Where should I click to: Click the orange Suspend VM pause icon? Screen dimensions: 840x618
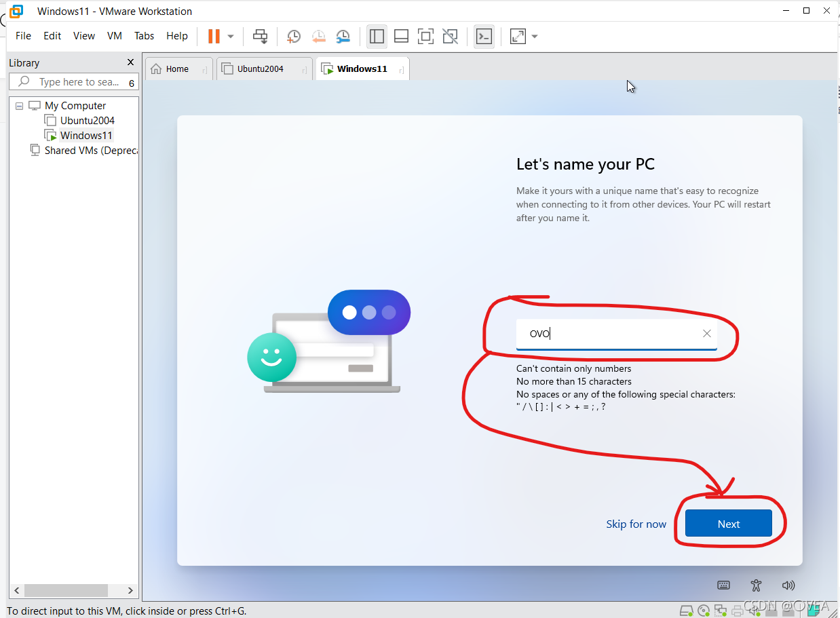(214, 36)
